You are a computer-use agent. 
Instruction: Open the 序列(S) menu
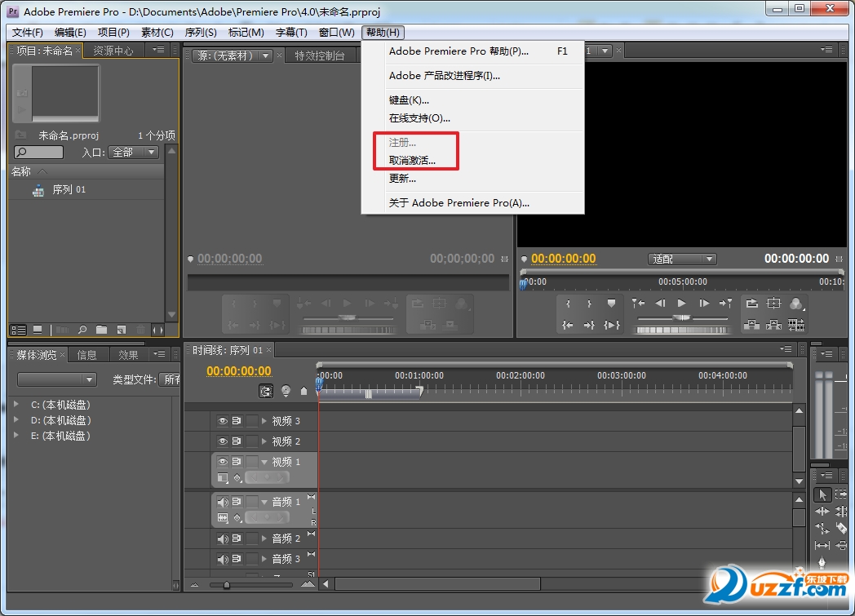click(x=201, y=32)
